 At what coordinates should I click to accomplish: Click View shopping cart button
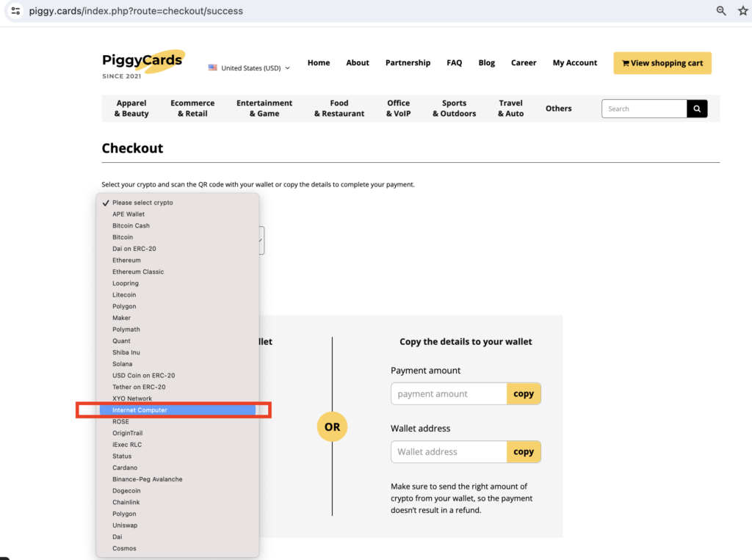coord(662,63)
